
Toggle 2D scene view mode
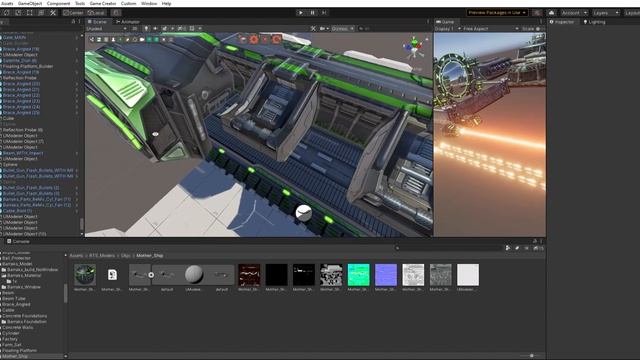135,29
